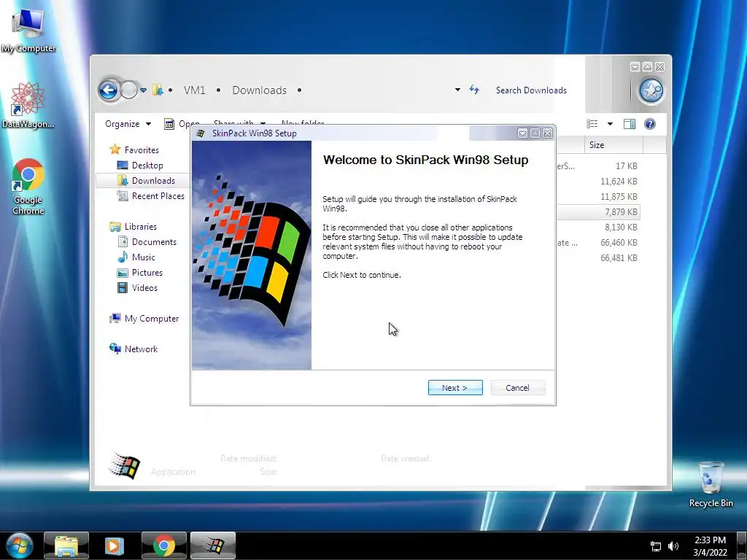Screen dimensions: 747x560
Task: Select VM1 in the address breadcrumb
Action: [x=194, y=90]
